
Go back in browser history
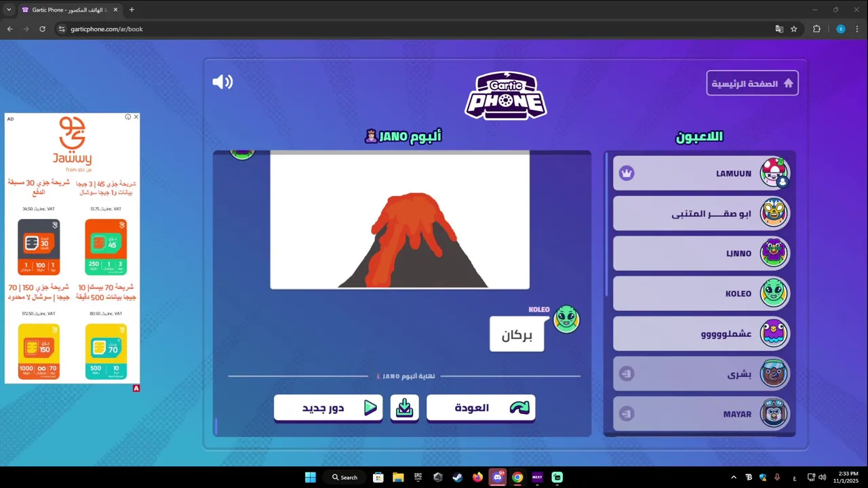9,29
